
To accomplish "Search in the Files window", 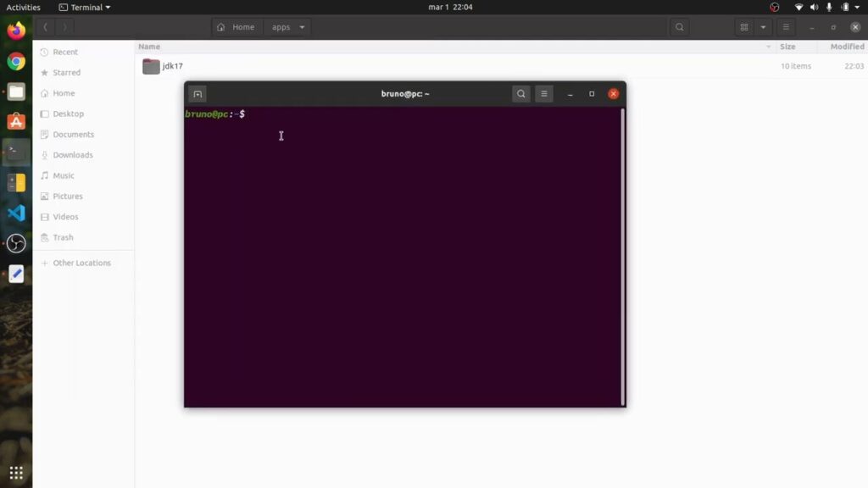I will click(680, 27).
